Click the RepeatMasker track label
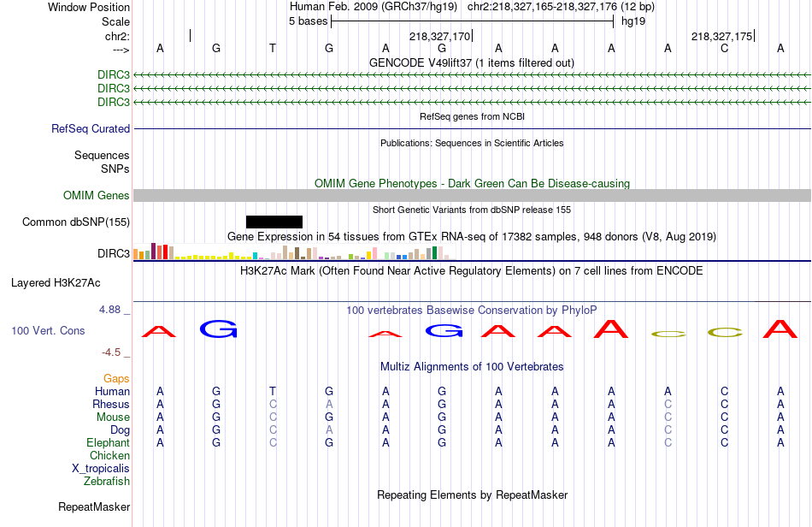The width and height of the screenshot is (812, 527). [94, 506]
